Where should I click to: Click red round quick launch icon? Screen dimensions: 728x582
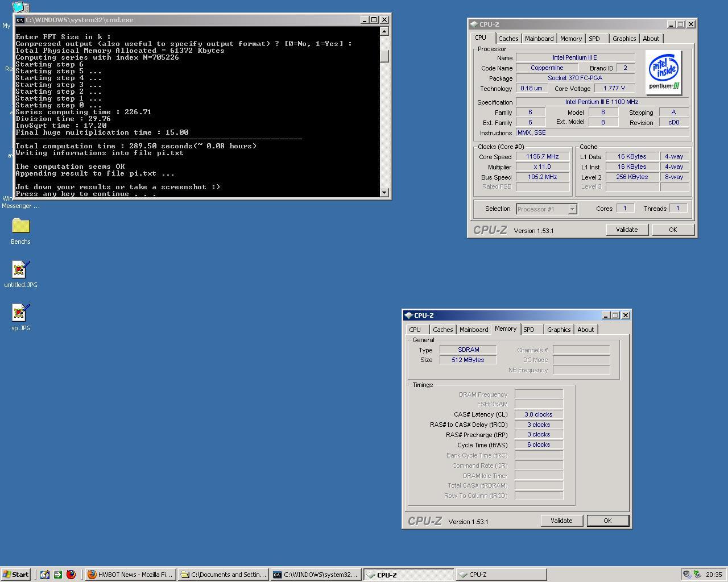(71, 575)
